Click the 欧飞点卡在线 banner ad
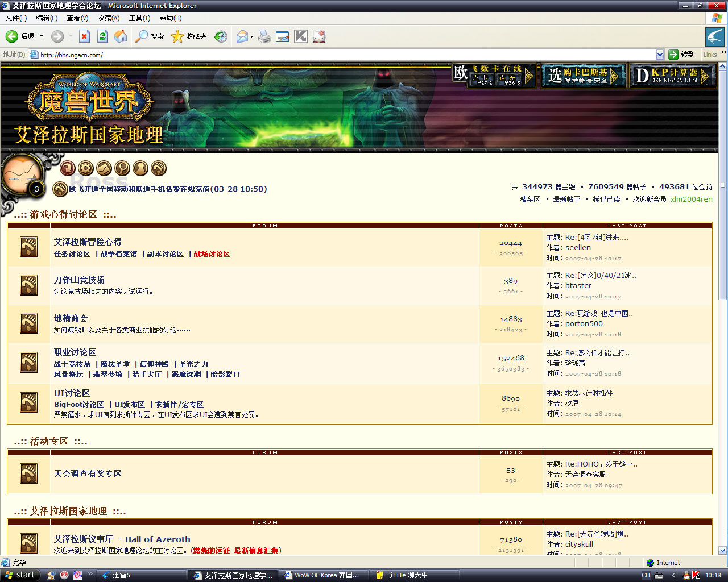The width and height of the screenshot is (728, 582). pyautogui.click(x=494, y=76)
